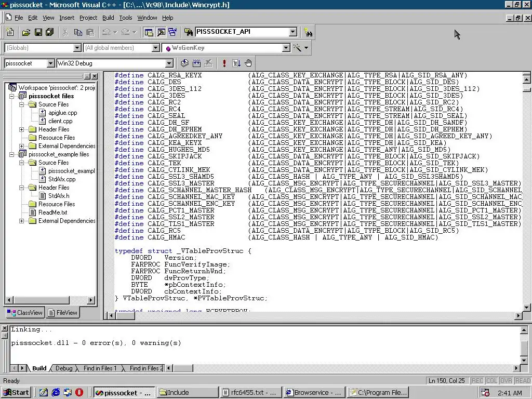Select client.cpp in the file tree

click(60, 121)
